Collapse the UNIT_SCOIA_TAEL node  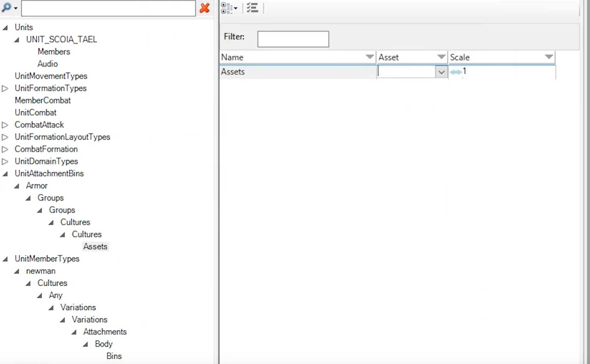(17, 40)
